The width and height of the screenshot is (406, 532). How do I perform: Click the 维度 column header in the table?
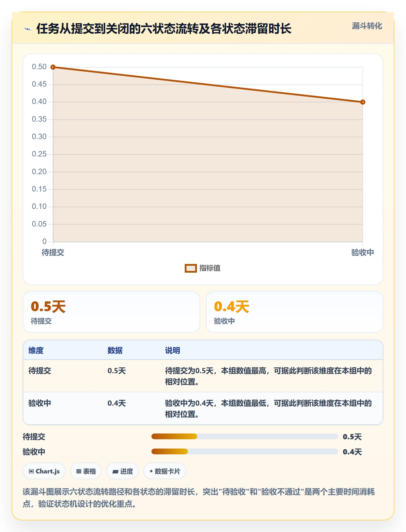pyautogui.click(x=36, y=350)
